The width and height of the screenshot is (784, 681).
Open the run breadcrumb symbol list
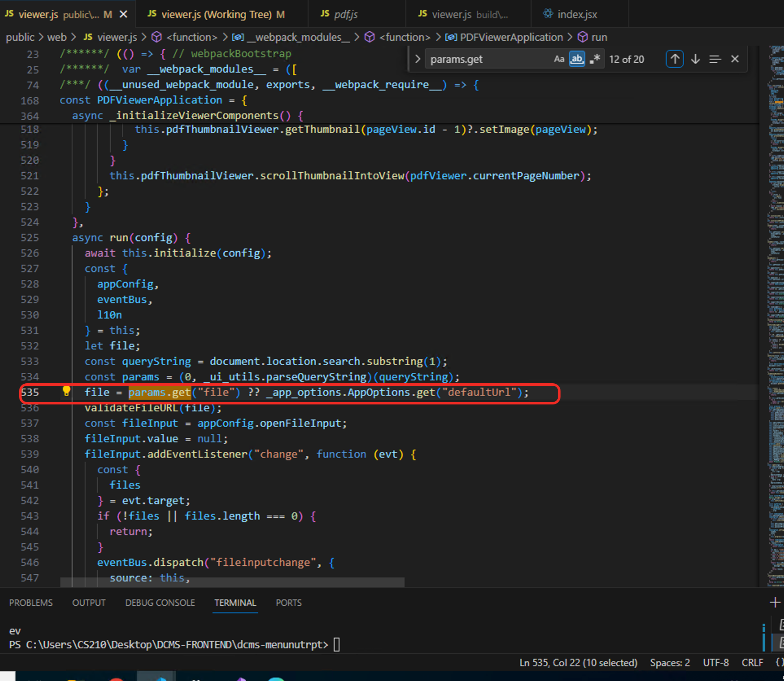click(x=599, y=37)
